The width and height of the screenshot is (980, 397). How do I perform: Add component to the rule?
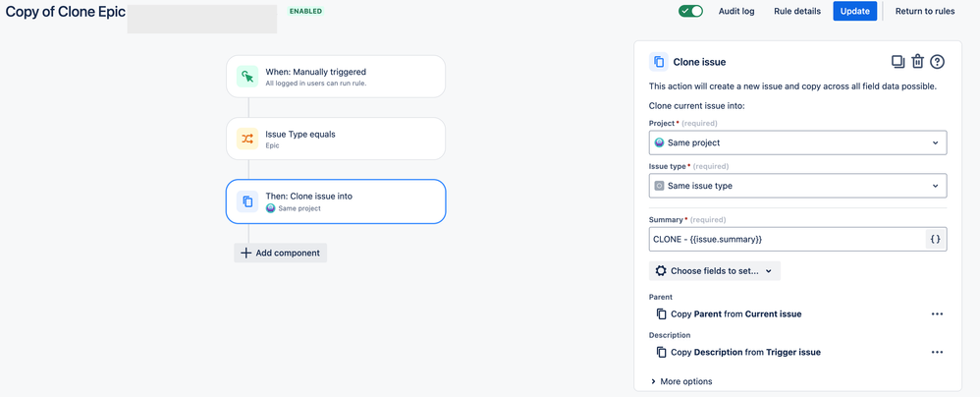[281, 253]
